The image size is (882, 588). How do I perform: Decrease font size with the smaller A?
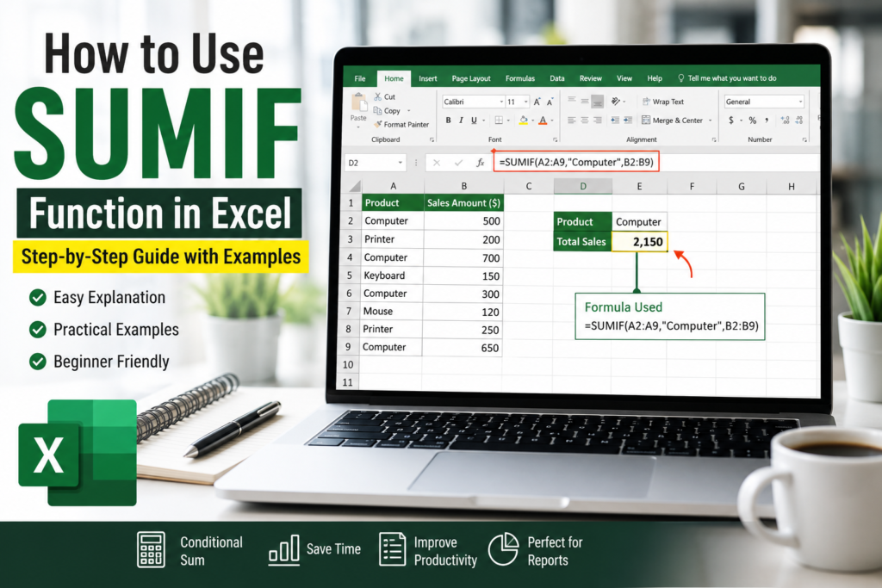pos(550,102)
